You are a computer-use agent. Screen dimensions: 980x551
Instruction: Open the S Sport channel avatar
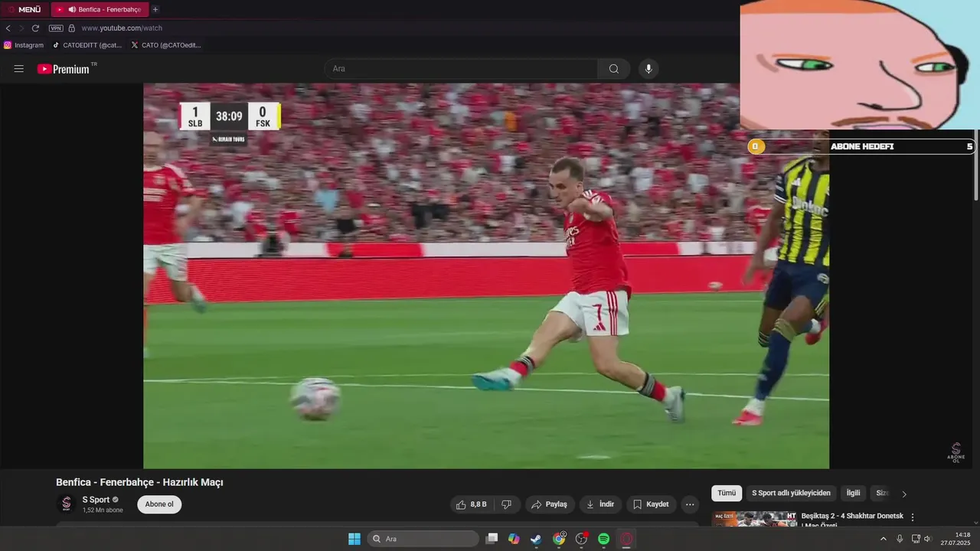(67, 504)
